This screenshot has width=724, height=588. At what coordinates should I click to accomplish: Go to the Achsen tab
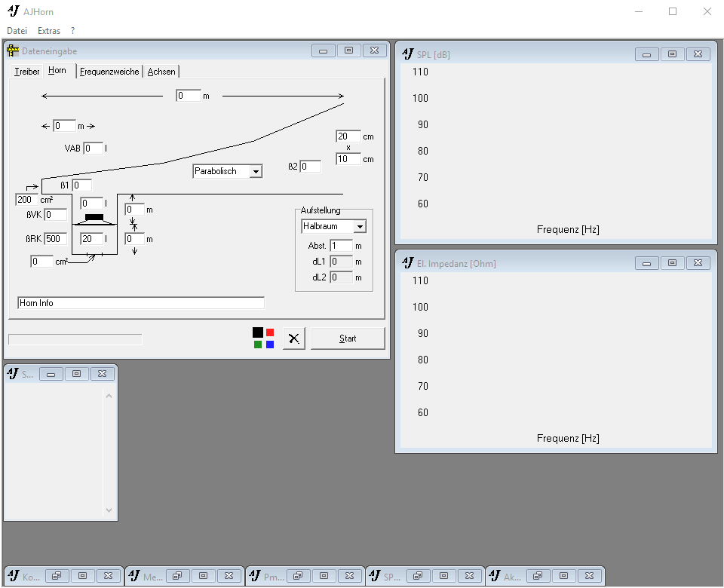point(161,72)
